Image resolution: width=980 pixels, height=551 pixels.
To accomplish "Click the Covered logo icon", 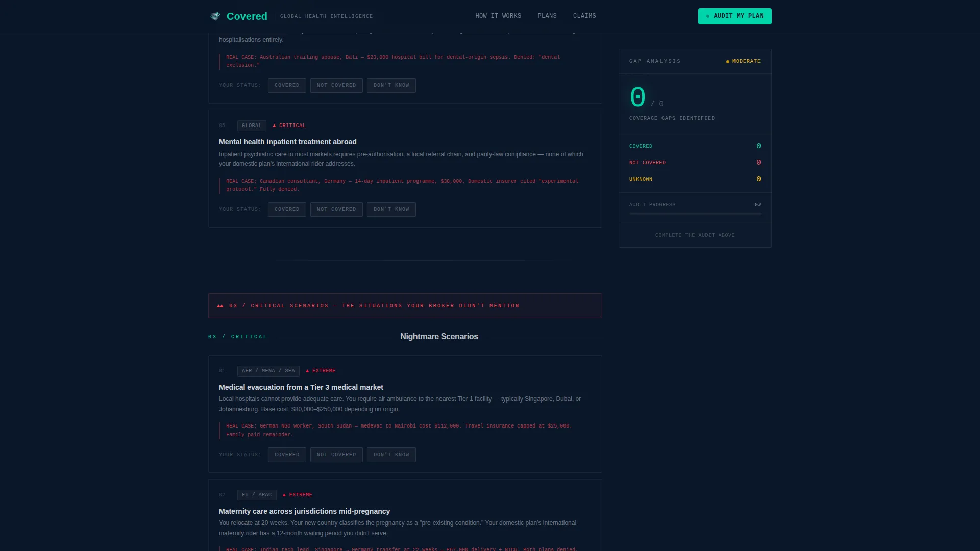I will 215,16.
